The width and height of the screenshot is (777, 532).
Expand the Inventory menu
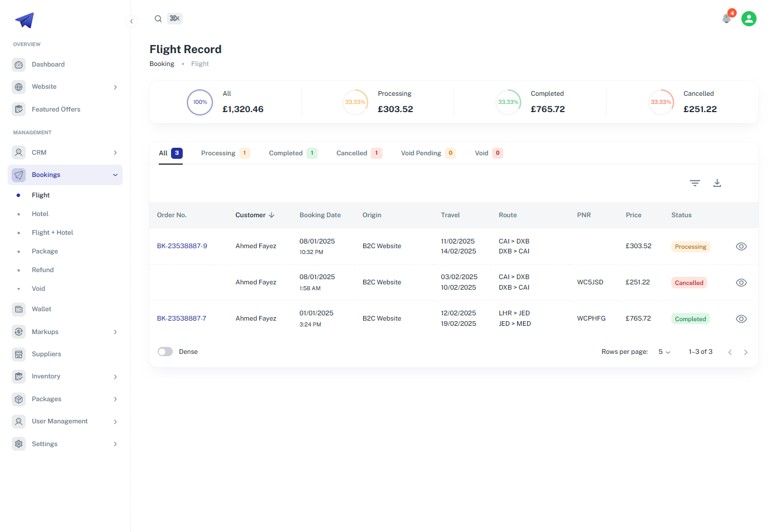(65, 377)
